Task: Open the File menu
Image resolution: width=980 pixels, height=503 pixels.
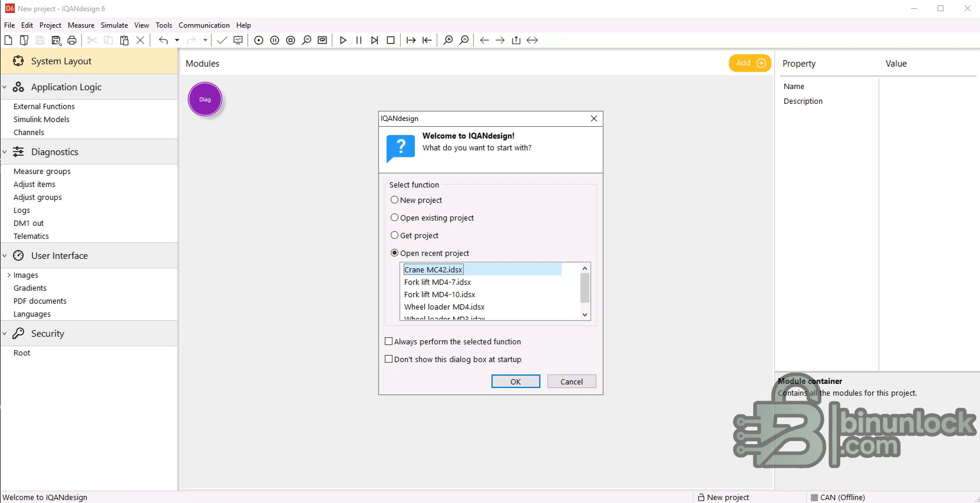Action: pos(9,25)
